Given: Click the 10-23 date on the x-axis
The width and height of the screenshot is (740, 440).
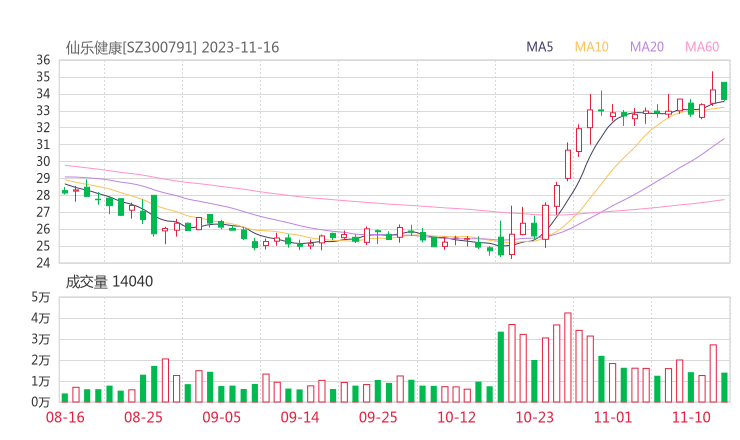Looking at the screenshot, I should click(534, 417).
